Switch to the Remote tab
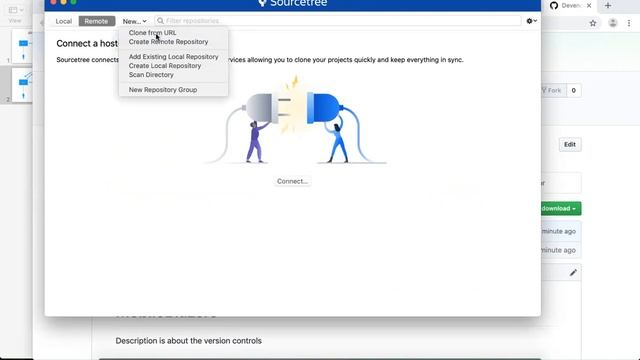This screenshot has width=640, height=360. click(96, 21)
